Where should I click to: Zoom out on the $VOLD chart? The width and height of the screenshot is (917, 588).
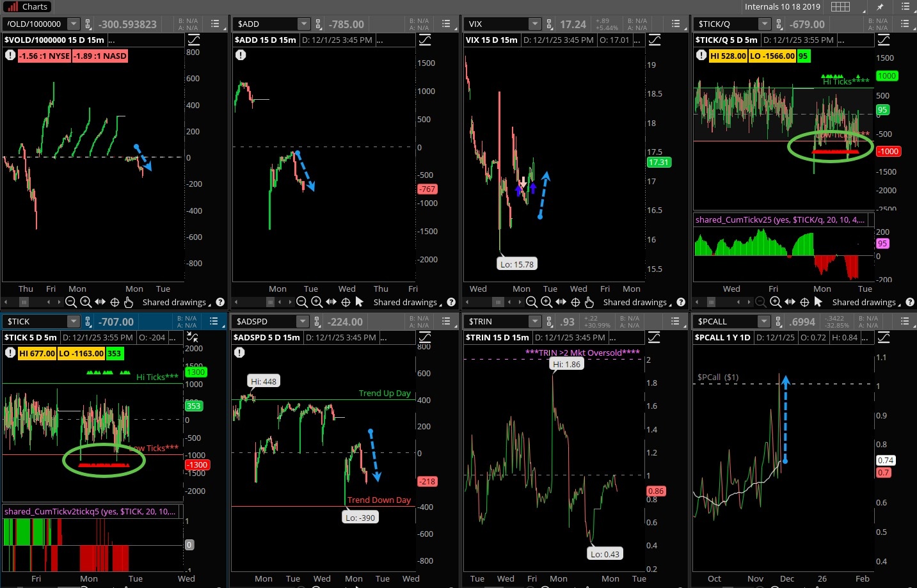pyautogui.click(x=71, y=302)
